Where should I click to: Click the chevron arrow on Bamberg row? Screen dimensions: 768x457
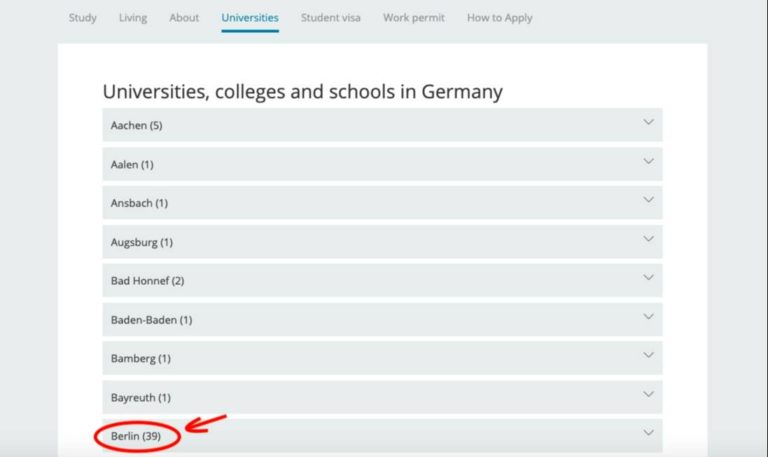(648, 356)
